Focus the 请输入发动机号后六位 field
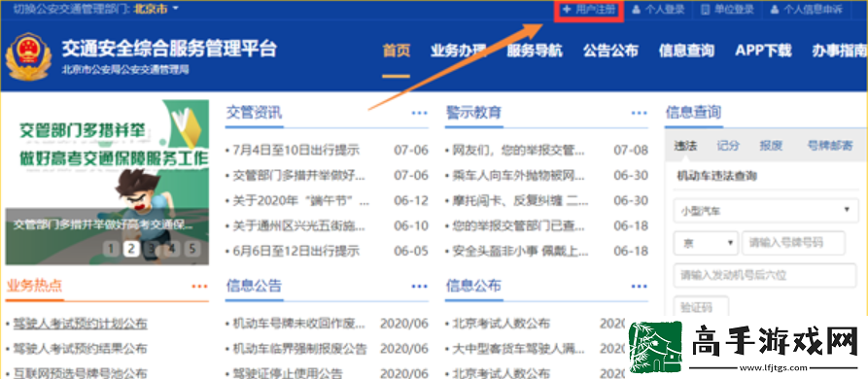The width and height of the screenshot is (868, 379). (x=765, y=275)
